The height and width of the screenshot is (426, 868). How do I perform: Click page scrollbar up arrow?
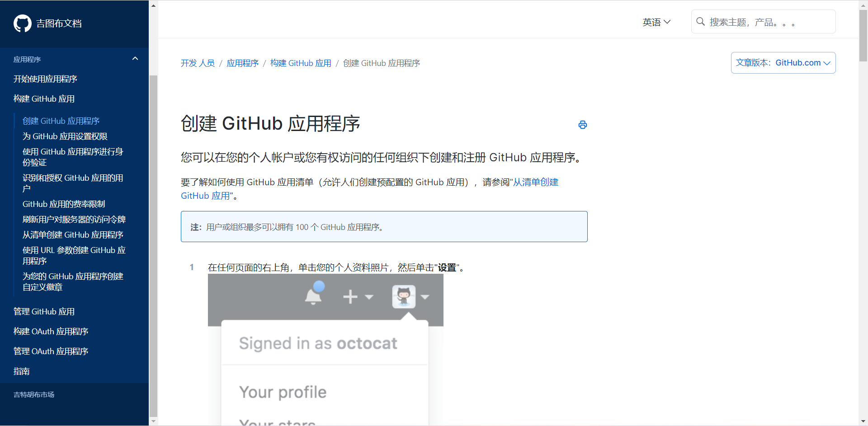pos(863,5)
